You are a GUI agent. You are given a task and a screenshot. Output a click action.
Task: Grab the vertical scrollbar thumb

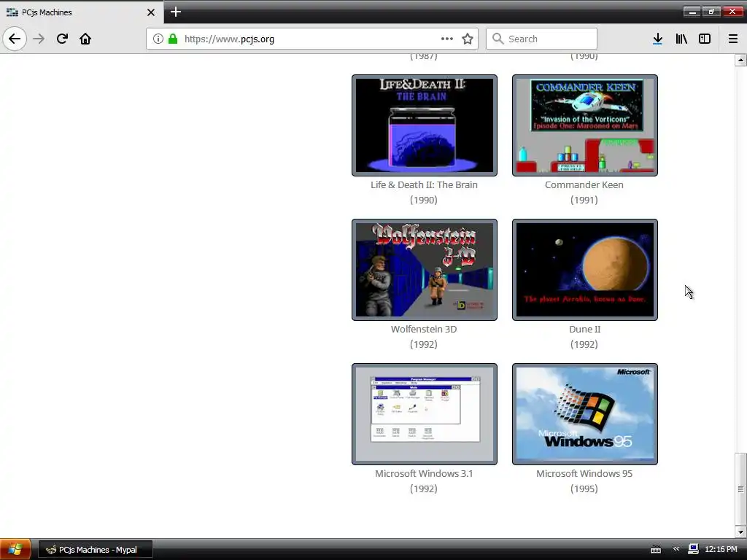tap(740, 489)
